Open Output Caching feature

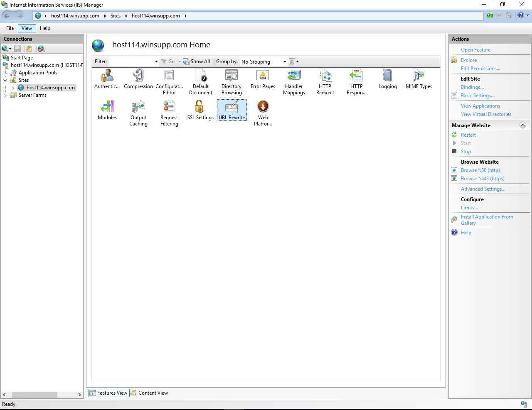[138, 113]
